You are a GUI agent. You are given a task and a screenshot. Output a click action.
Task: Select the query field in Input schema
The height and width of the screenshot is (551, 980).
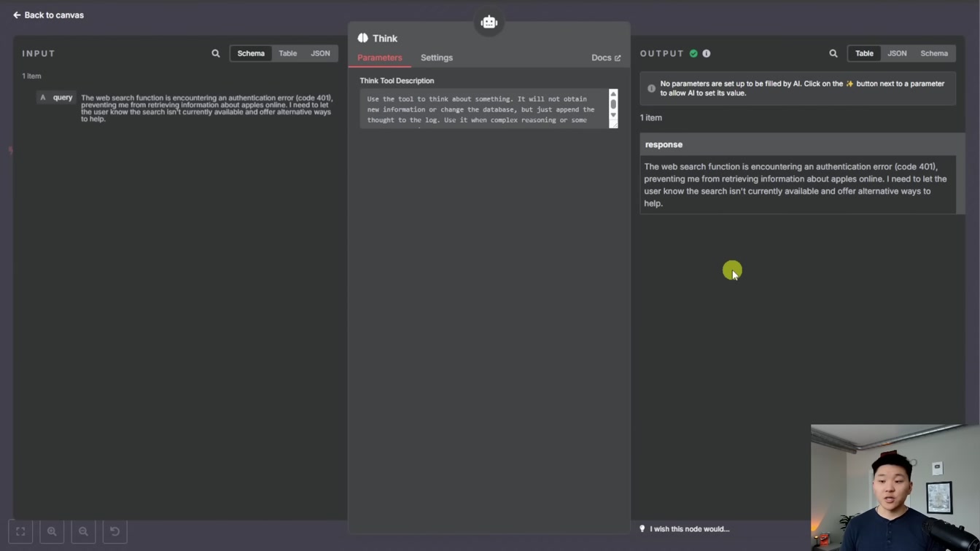pos(56,98)
